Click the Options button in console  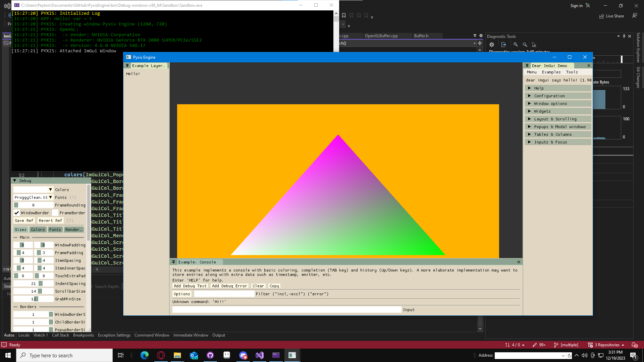(x=182, y=294)
